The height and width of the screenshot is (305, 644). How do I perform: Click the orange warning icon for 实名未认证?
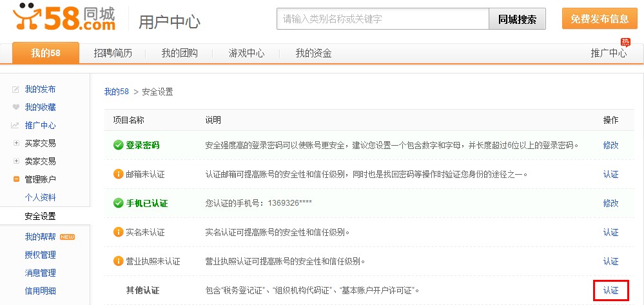(118, 232)
